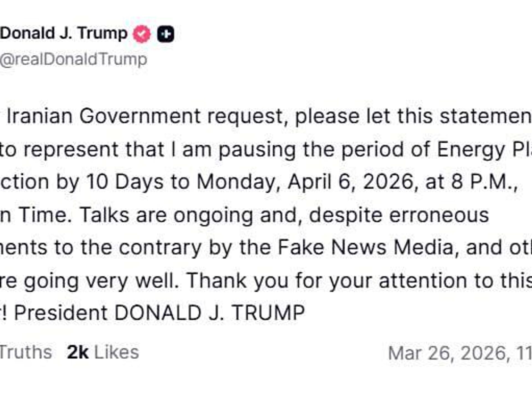View the 2k Likes list
This screenshot has height=398, width=532.
(103, 352)
